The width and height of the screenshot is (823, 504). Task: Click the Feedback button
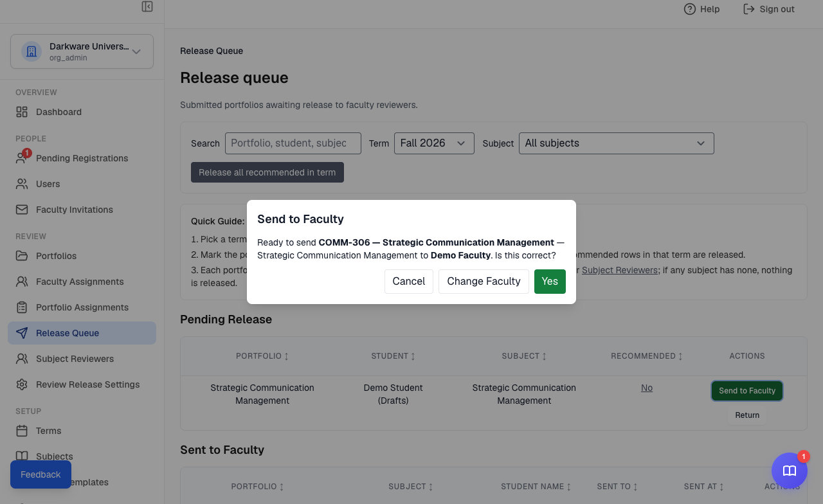[41, 474]
